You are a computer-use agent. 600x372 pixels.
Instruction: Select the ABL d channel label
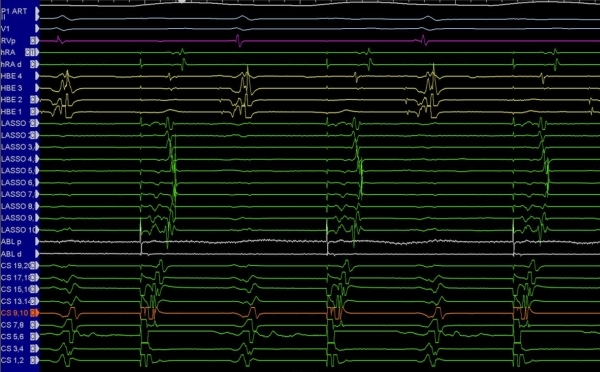point(11,253)
